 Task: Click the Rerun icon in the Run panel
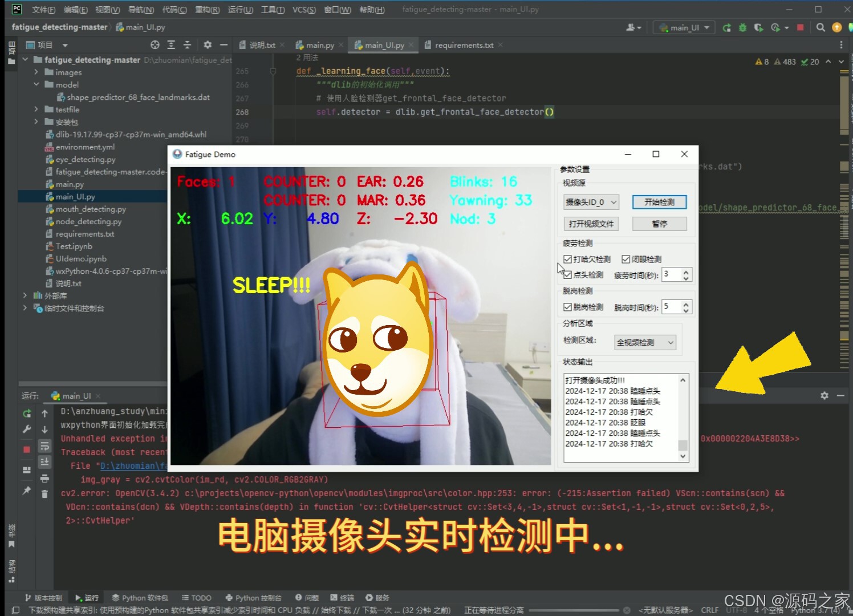pyautogui.click(x=26, y=413)
